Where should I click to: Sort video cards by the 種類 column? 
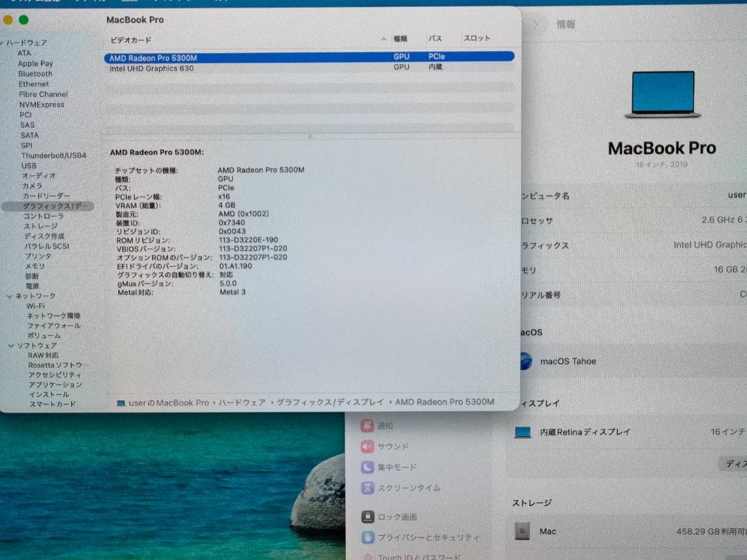pyautogui.click(x=402, y=39)
